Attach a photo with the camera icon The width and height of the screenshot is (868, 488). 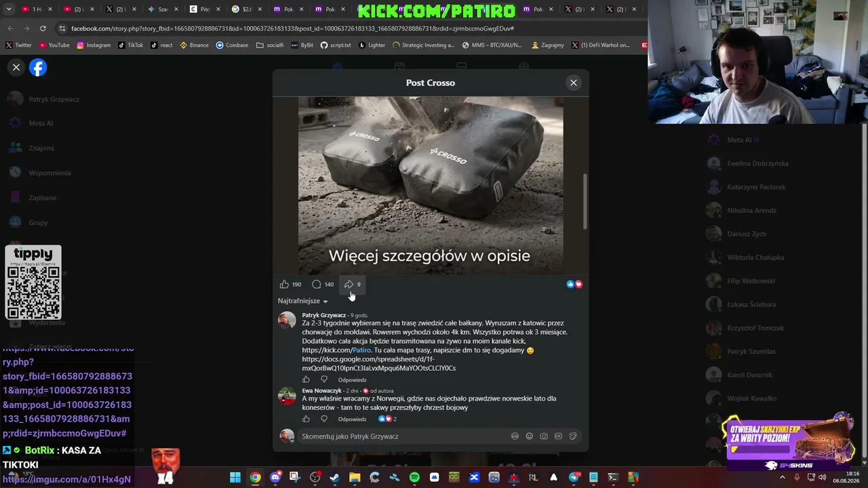544,436
